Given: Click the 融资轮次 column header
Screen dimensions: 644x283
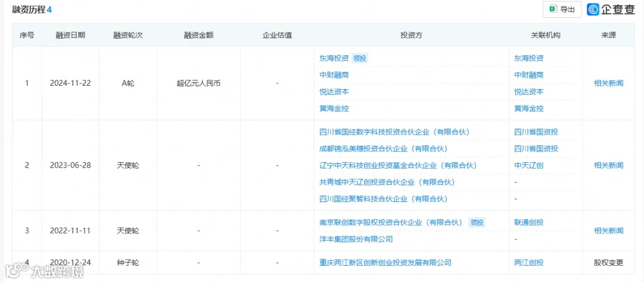Looking at the screenshot, I should click(x=128, y=35).
